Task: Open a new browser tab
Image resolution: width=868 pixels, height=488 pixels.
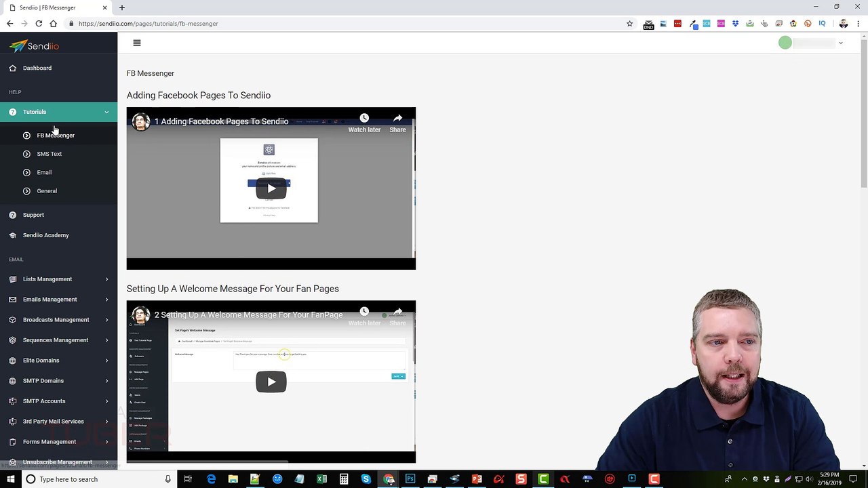Action: 122,7
